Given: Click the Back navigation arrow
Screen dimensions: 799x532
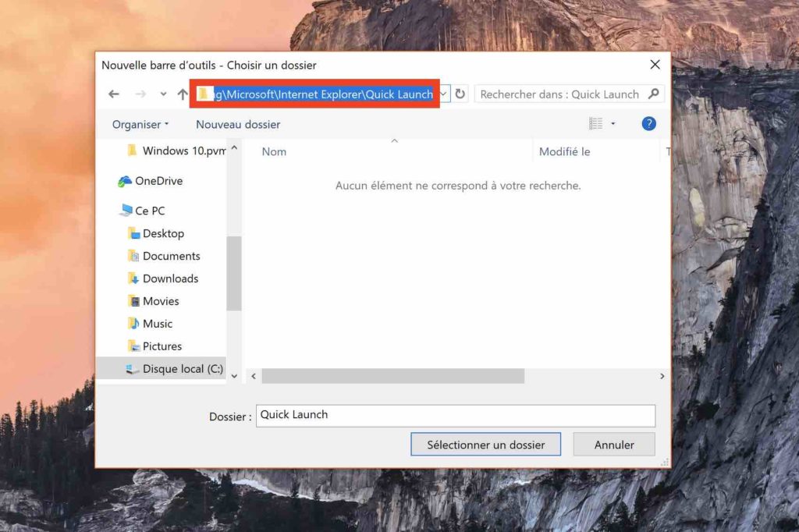Looking at the screenshot, I should pyautogui.click(x=114, y=94).
